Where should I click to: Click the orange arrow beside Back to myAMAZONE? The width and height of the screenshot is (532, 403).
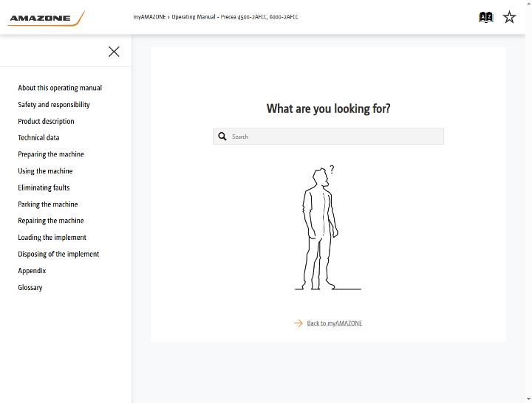pyautogui.click(x=298, y=323)
